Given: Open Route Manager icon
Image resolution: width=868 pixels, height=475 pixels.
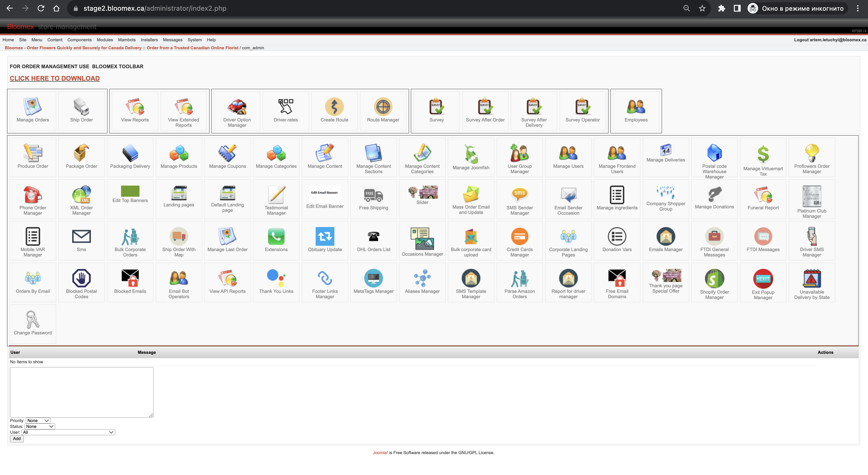Looking at the screenshot, I should [383, 106].
